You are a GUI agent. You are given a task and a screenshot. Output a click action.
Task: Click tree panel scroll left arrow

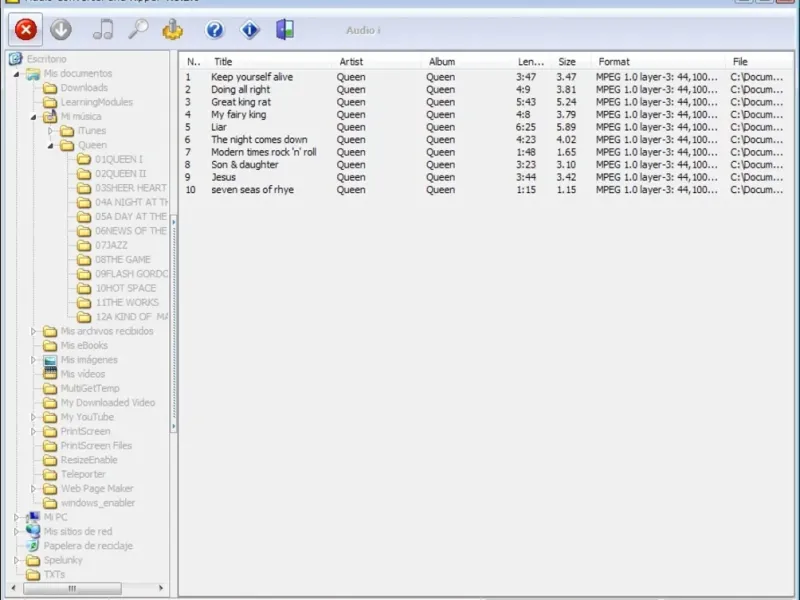pyautogui.click(x=14, y=588)
